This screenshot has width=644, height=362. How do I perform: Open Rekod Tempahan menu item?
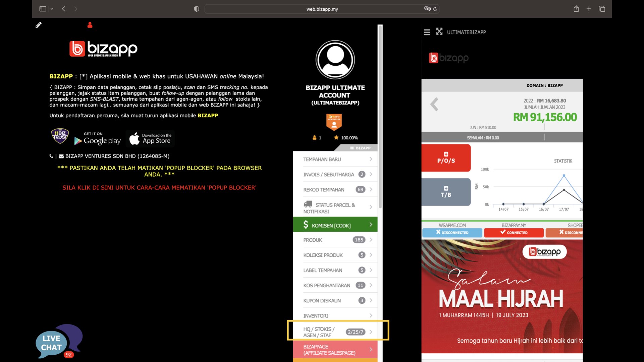coord(335,190)
